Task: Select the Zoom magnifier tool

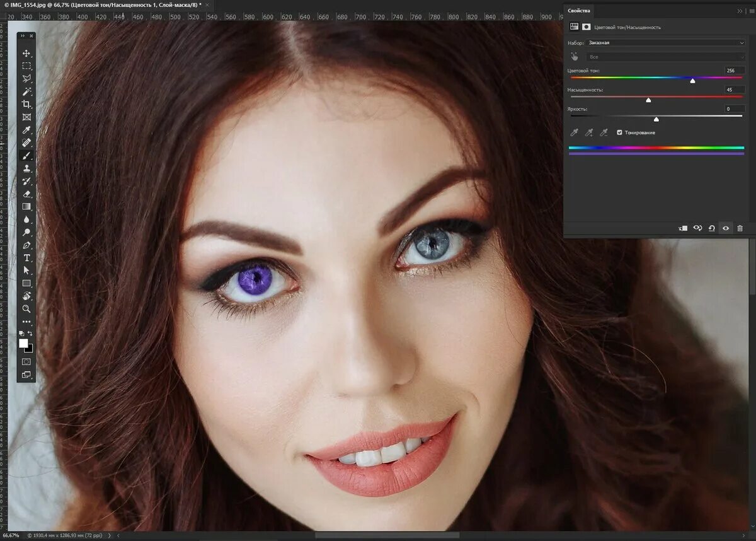Action: pos(26,309)
